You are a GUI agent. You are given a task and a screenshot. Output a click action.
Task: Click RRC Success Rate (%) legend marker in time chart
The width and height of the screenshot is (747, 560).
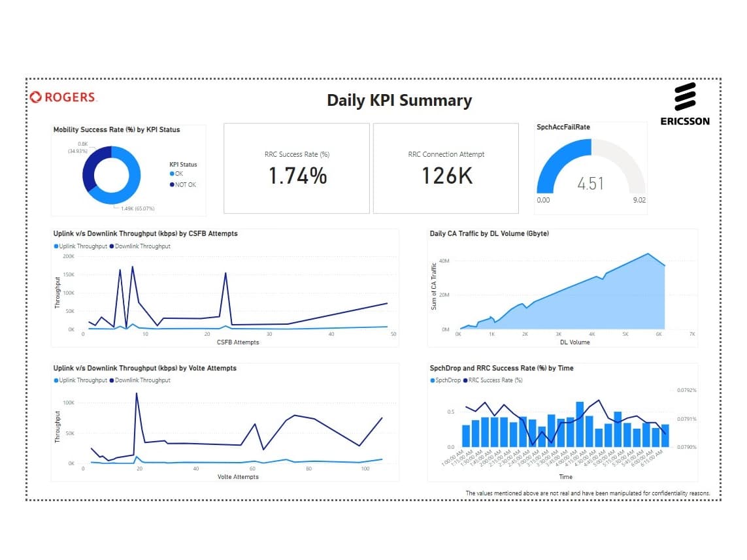[x=465, y=380]
